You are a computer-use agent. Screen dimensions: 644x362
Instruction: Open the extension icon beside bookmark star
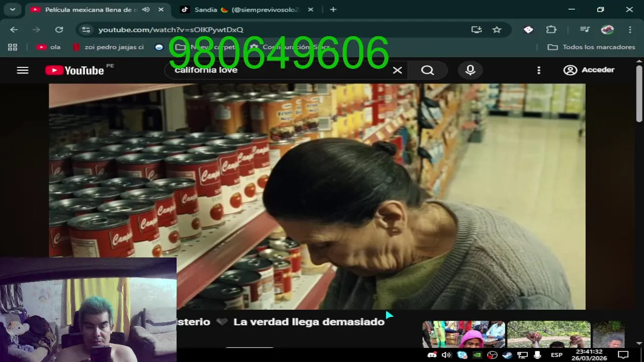pyautogui.click(x=528, y=30)
